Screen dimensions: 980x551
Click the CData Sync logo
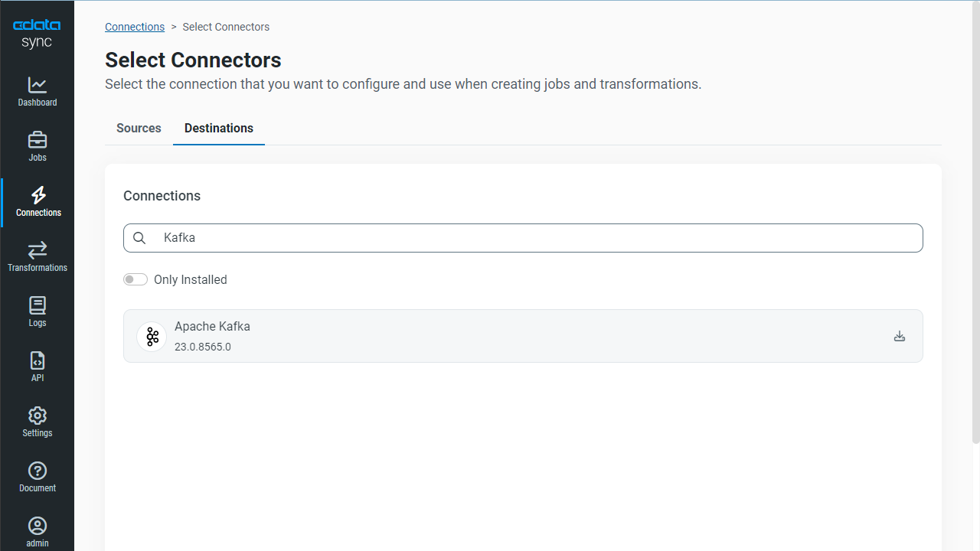pyautogui.click(x=37, y=34)
